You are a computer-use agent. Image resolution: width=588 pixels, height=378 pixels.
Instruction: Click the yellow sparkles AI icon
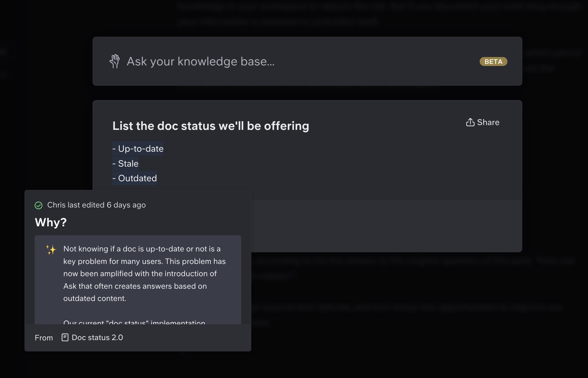pos(51,250)
